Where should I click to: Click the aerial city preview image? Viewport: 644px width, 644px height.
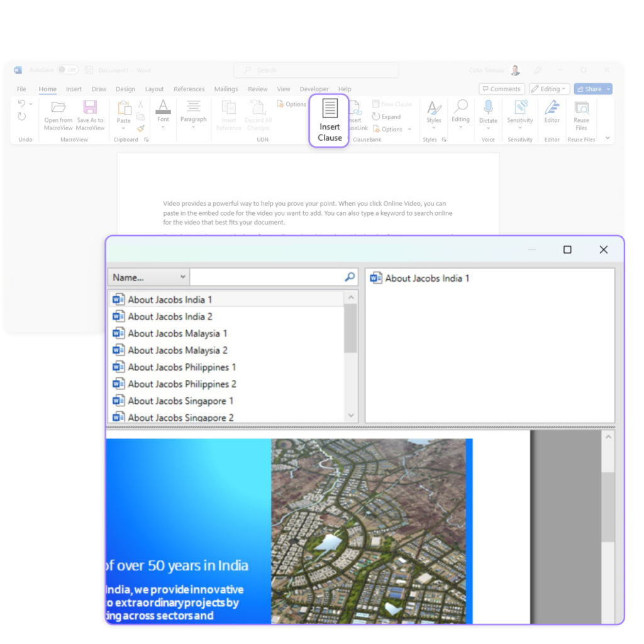pyautogui.click(x=369, y=531)
